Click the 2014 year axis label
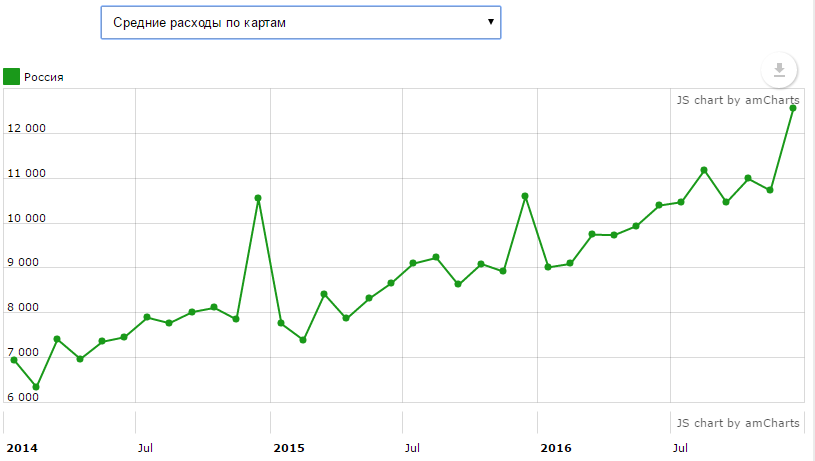This screenshot has width=815, height=461. [21, 447]
